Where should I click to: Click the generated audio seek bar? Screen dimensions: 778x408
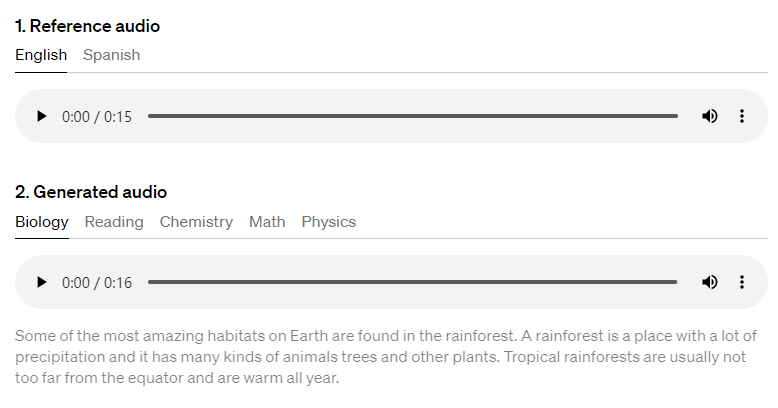pos(412,282)
